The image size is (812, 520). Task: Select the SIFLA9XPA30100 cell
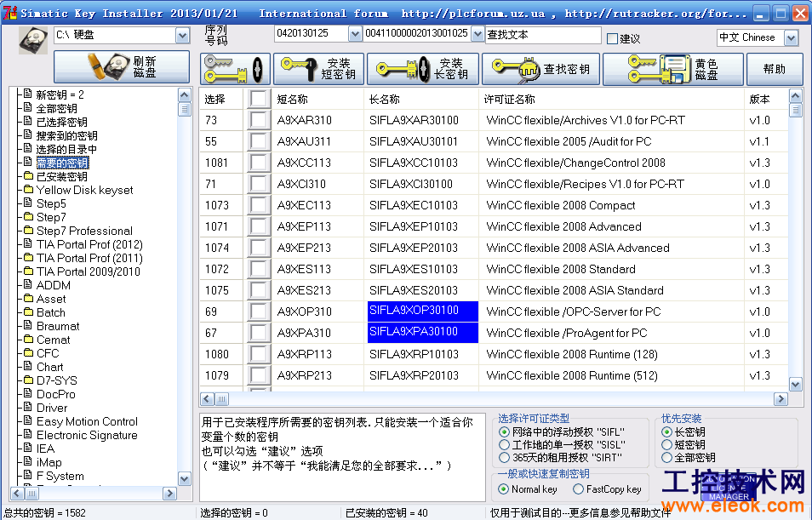422,333
